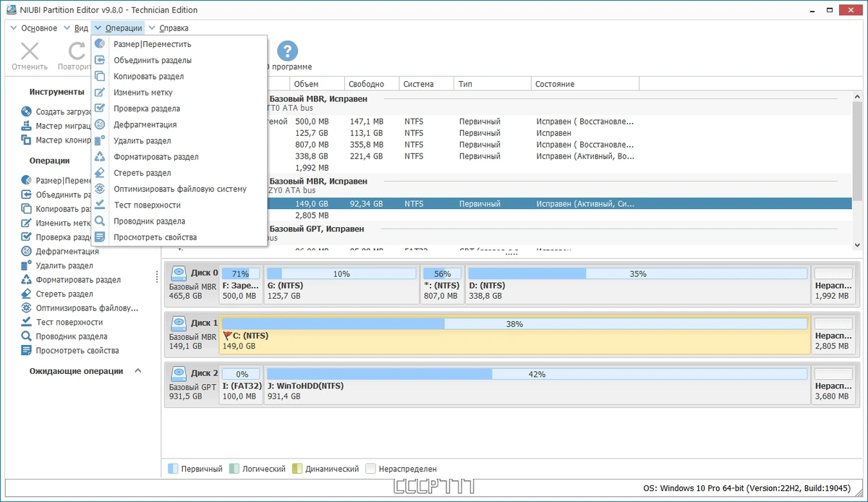Click Дефрагментация icon in dropdown menu
This screenshot has width=868, height=502.
(x=100, y=124)
